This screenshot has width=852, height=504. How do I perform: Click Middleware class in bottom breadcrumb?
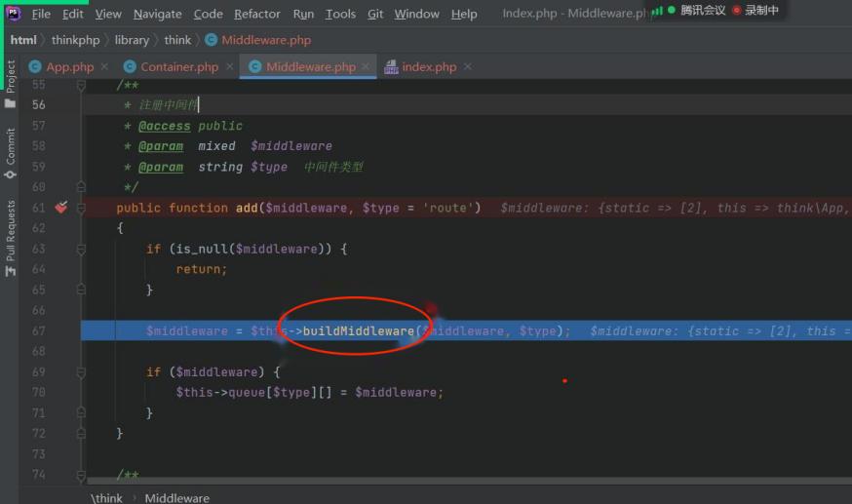tap(176, 497)
